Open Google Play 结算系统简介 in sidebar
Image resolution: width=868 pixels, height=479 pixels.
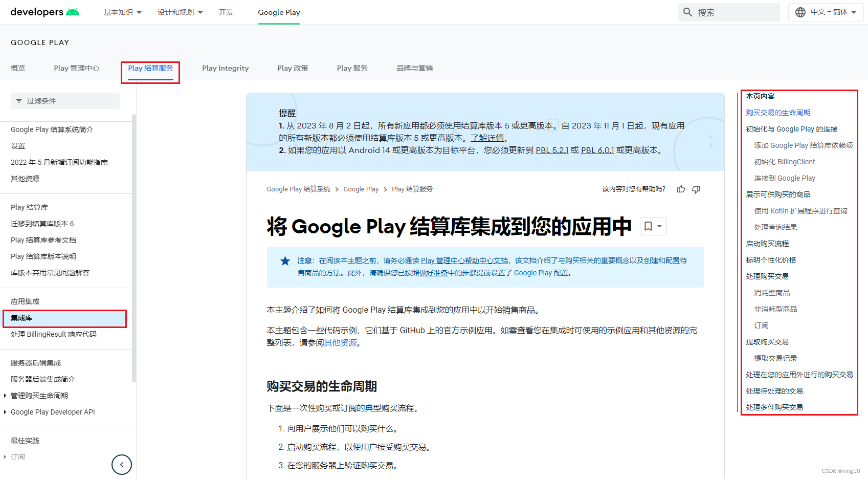(x=52, y=129)
